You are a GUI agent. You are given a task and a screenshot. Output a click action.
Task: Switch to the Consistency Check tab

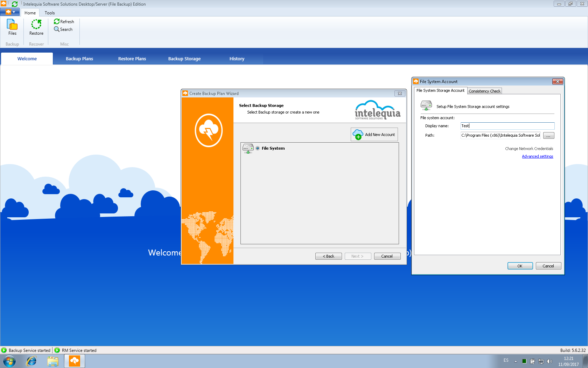click(x=484, y=91)
